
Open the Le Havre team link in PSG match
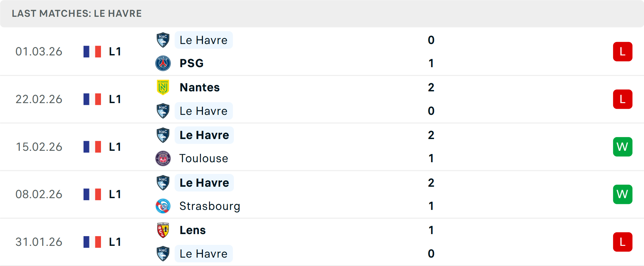tap(204, 40)
